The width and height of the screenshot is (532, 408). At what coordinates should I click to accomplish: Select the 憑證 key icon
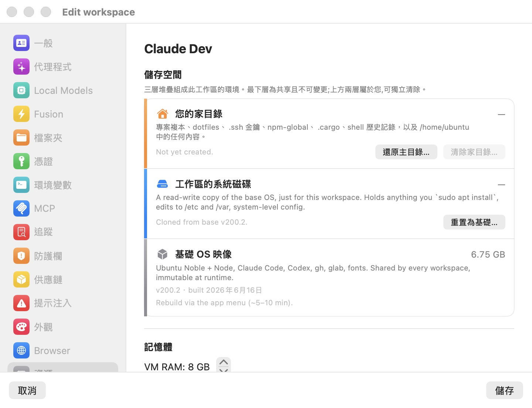(x=21, y=161)
